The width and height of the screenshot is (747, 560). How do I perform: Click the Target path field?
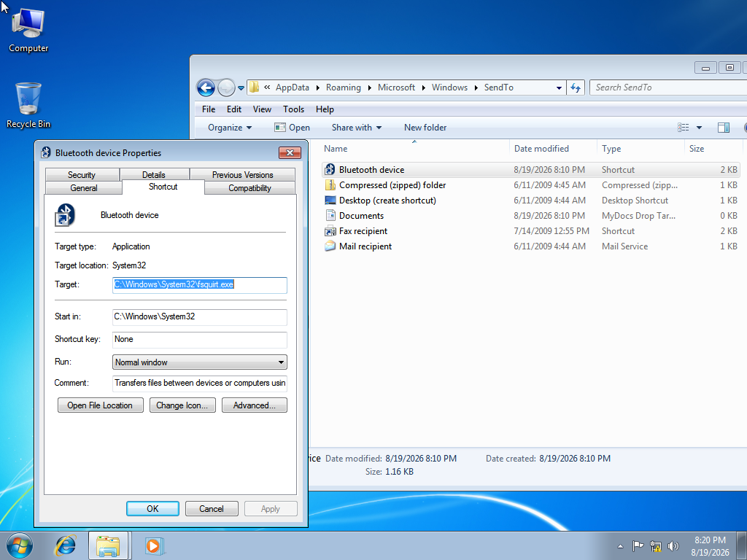click(x=200, y=285)
